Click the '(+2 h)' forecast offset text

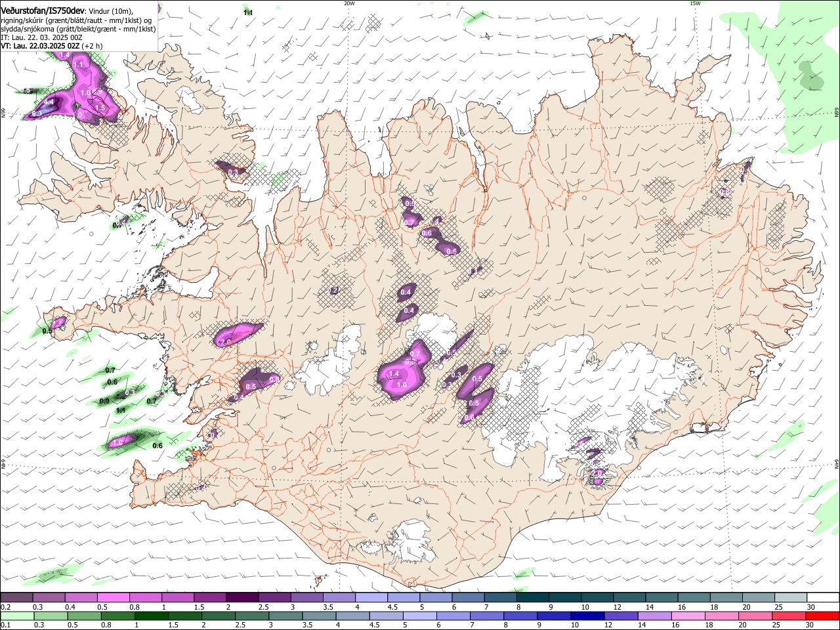pos(92,46)
